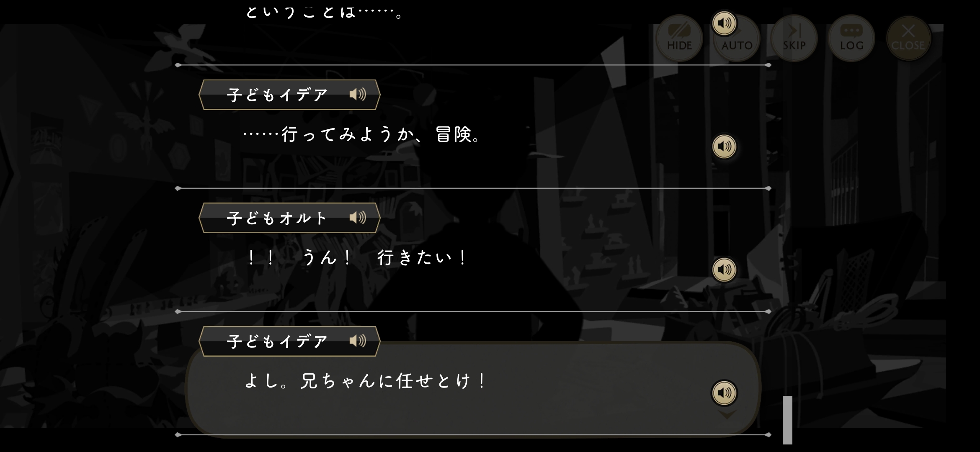Select the 子どもオルト name tag
Screen dimensions: 980x452
pos(289,218)
